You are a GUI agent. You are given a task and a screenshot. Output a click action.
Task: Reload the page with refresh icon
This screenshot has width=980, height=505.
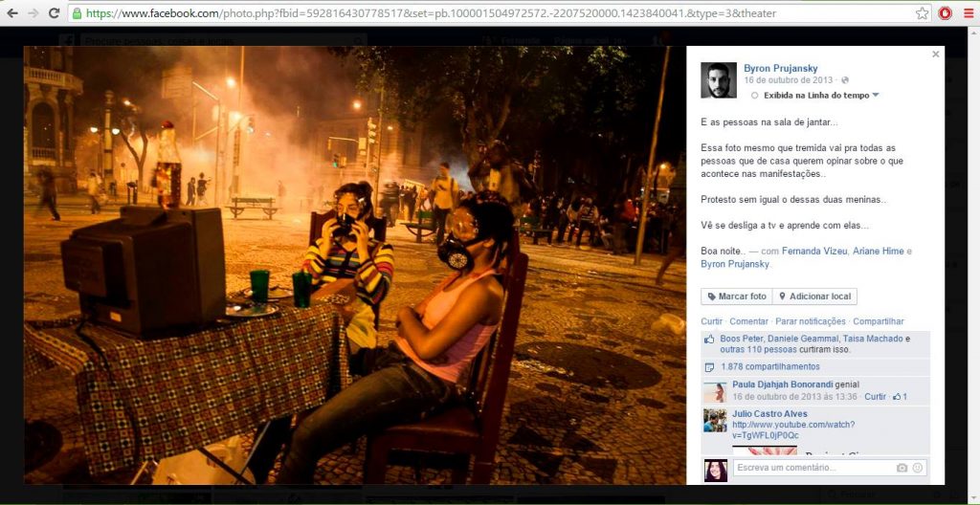(55, 13)
